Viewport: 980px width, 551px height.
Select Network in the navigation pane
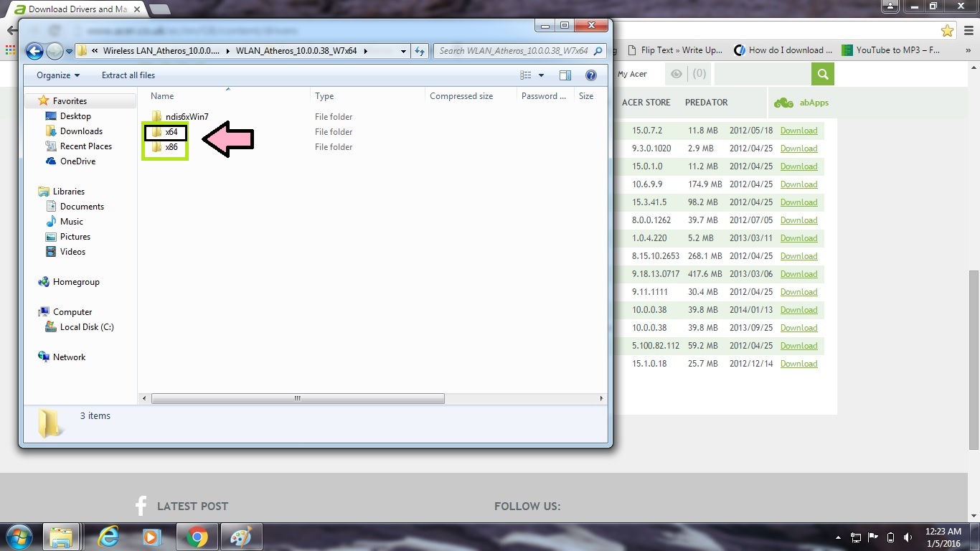(69, 357)
